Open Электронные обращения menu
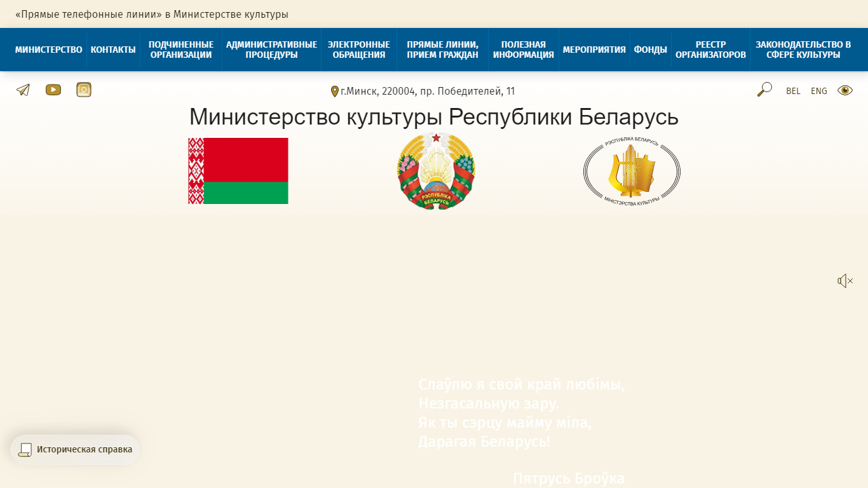The image size is (868, 488). pos(359,50)
